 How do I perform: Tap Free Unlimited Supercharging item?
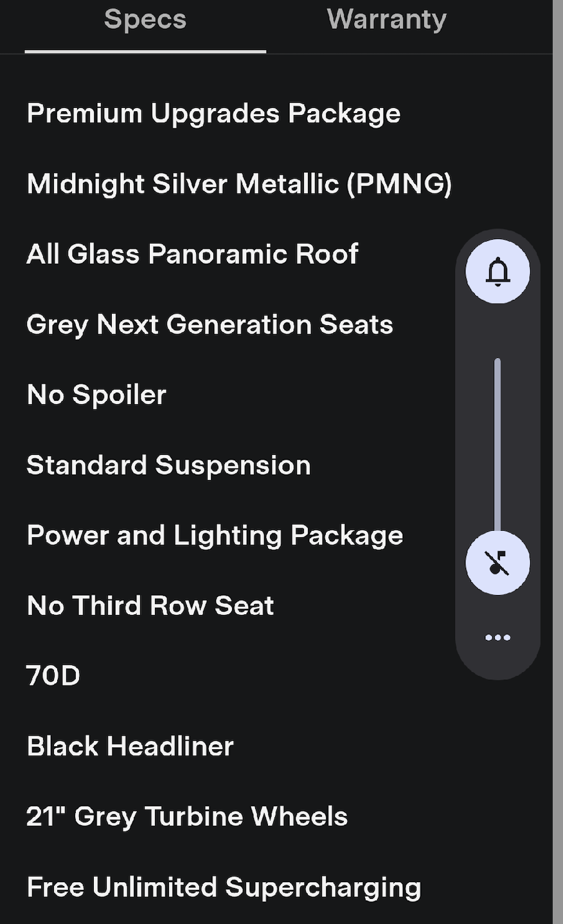(x=224, y=887)
